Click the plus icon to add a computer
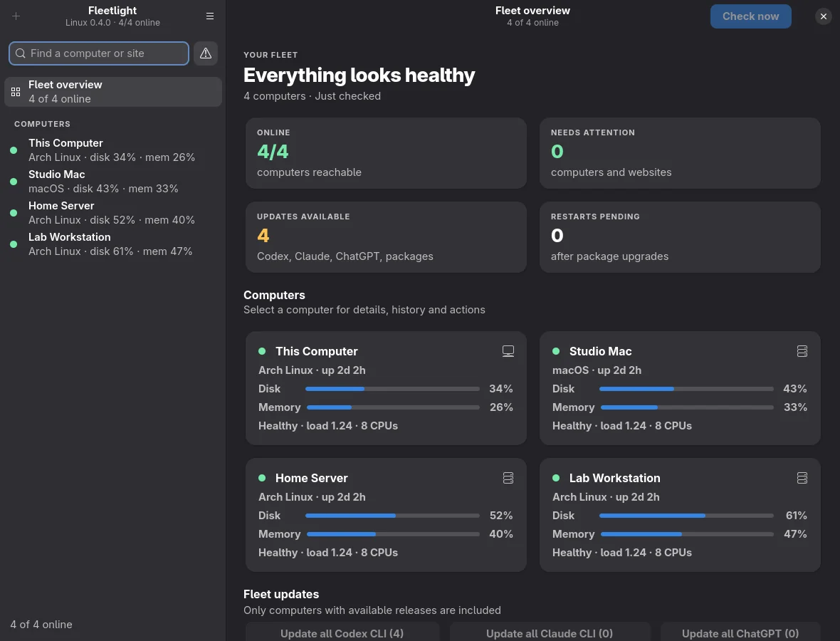The height and width of the screenshot is (641, 840). (16, 16)
